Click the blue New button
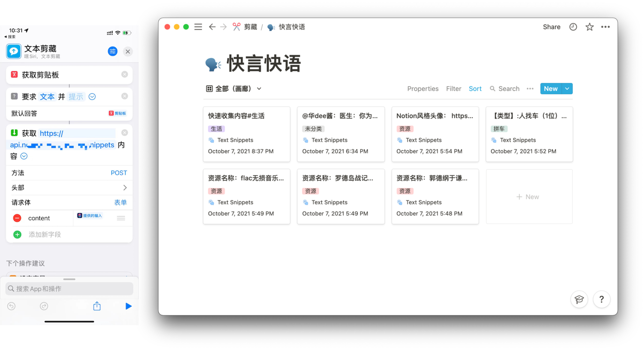This screenshot has height=350, width=644. point(551,89)
